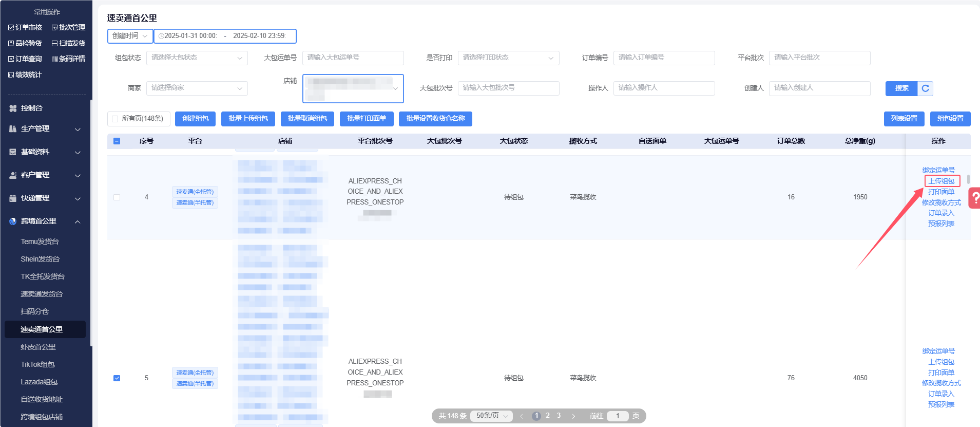Click 预报列表 link in row 5

tap(941, 405)
